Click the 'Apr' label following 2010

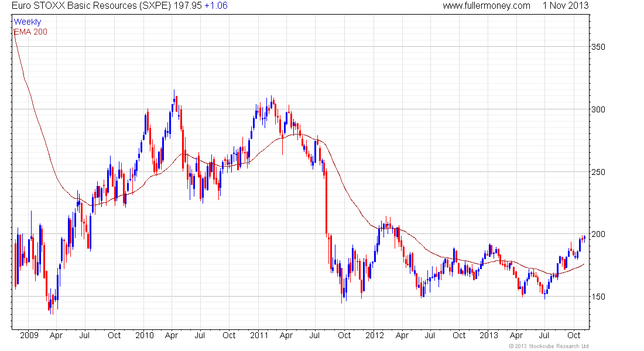(x=172, y=335)
